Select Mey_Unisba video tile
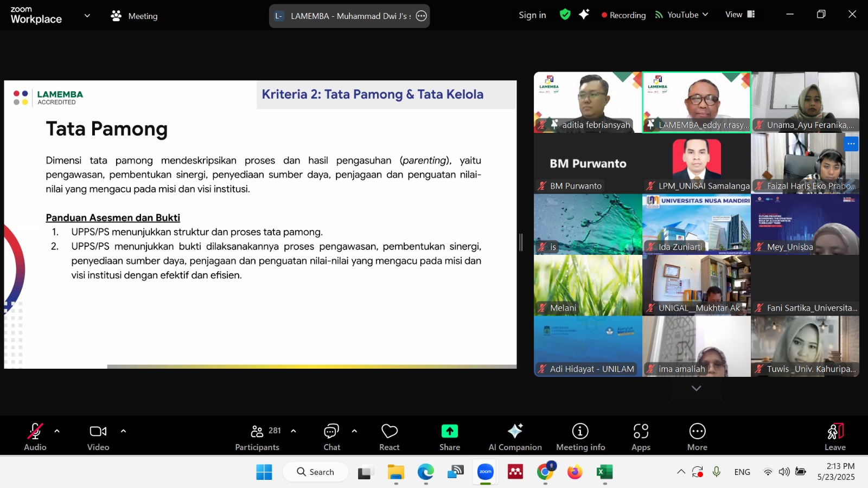This screenshot has height=488, width=868. 805,224
